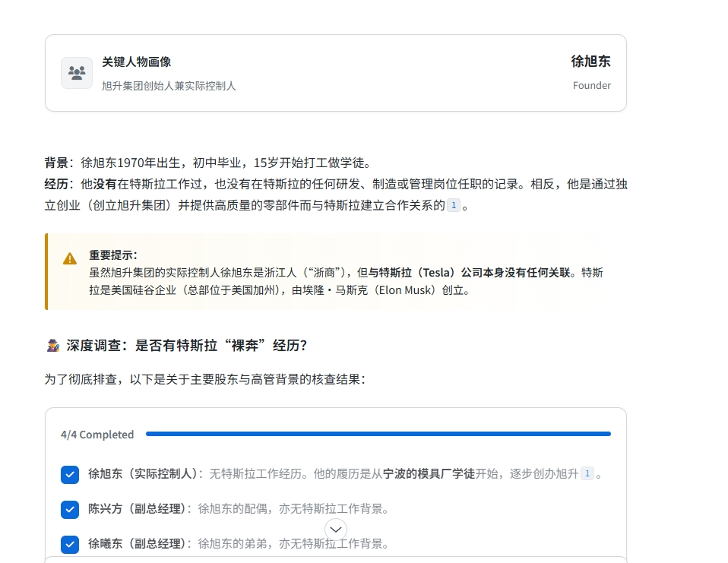Select the name 徐旭东 at the card's right
Screen dimensions: 728x563
(x=590, y=62)
